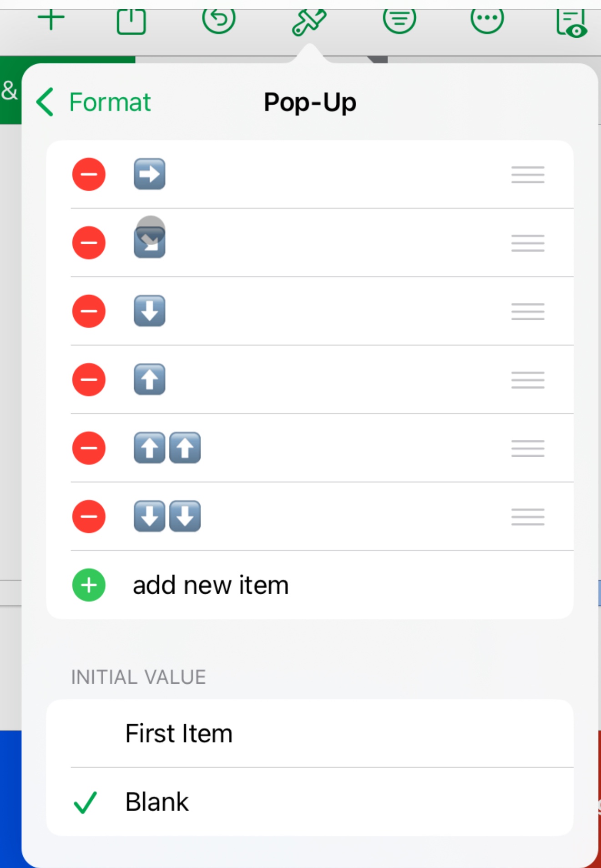
Task: Remove the double up arrows item
Action: coord(89,448)
